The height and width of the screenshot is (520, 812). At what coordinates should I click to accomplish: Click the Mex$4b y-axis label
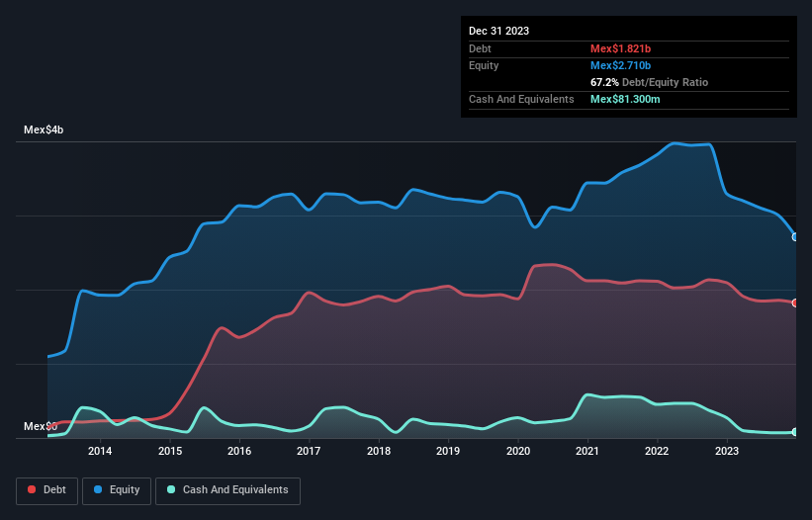[44, 130]
